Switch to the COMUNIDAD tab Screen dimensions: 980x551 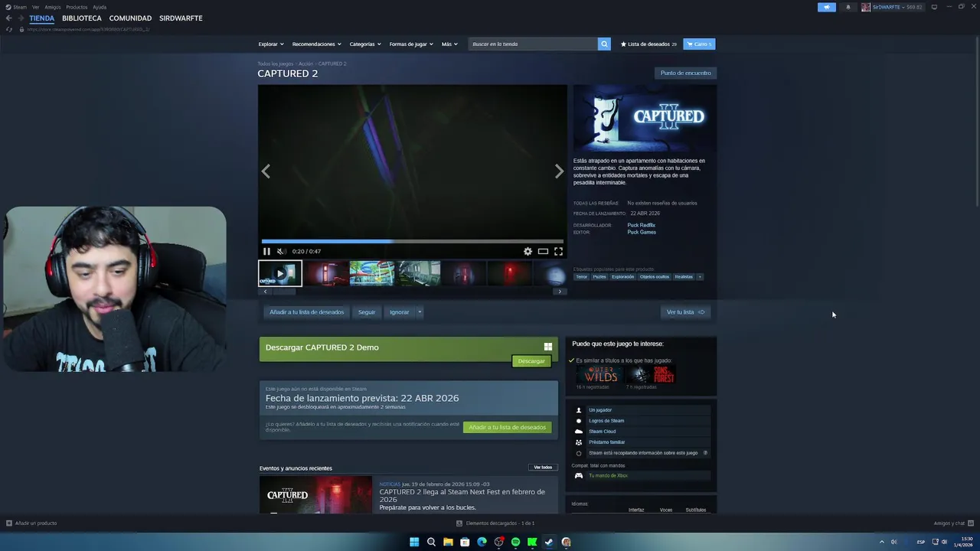click(130, 18)
